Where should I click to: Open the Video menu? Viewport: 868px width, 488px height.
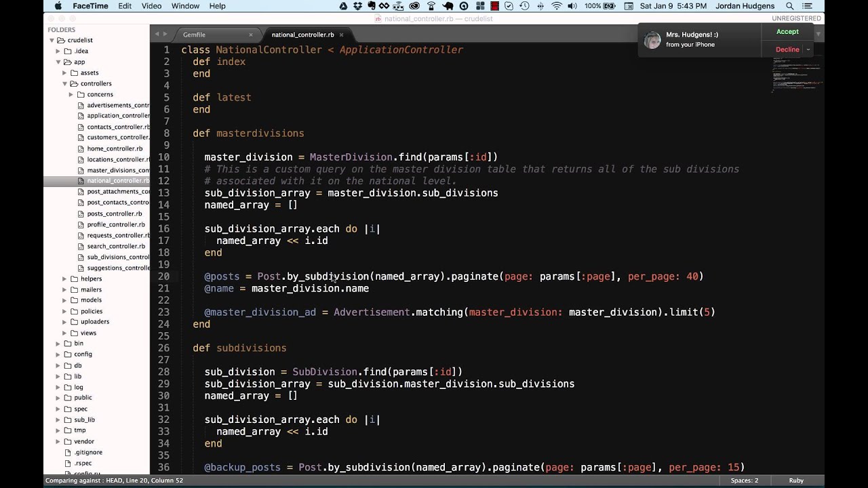[151, 6]
